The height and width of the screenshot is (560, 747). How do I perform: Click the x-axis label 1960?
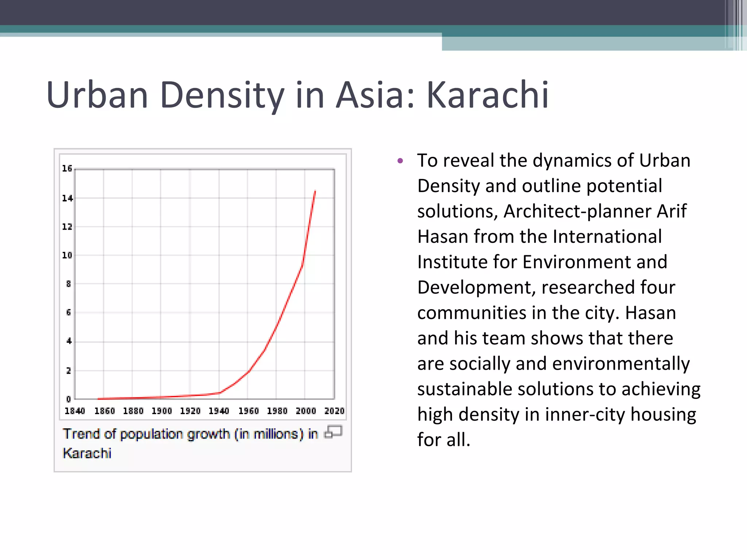click(x=249, y=411)
